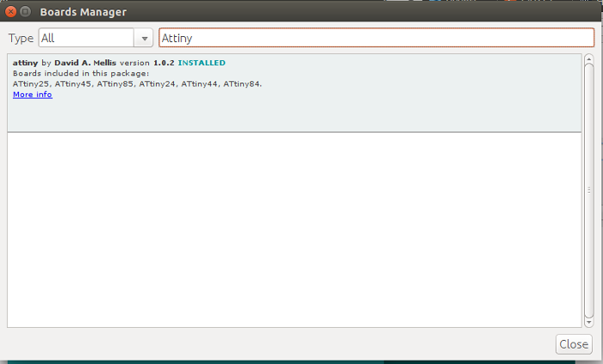Close the Boards Manager window with red button
The image size is (603, 364).
[x=10, y=11]
